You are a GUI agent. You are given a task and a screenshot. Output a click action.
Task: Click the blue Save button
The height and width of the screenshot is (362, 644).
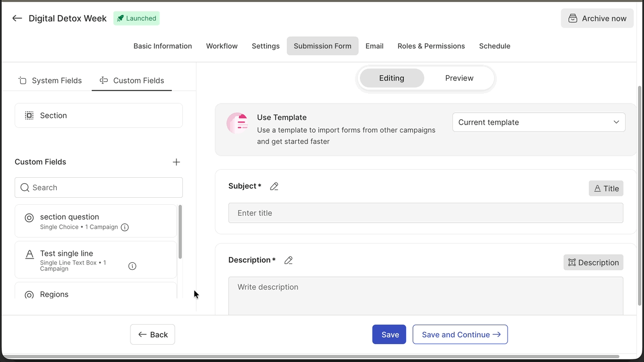[x=389, y=334]
